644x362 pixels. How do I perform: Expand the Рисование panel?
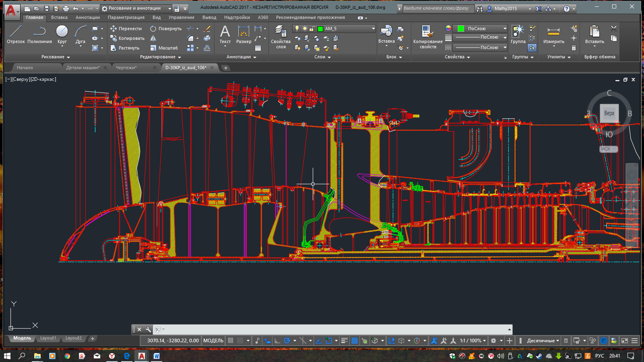(56, 57)
